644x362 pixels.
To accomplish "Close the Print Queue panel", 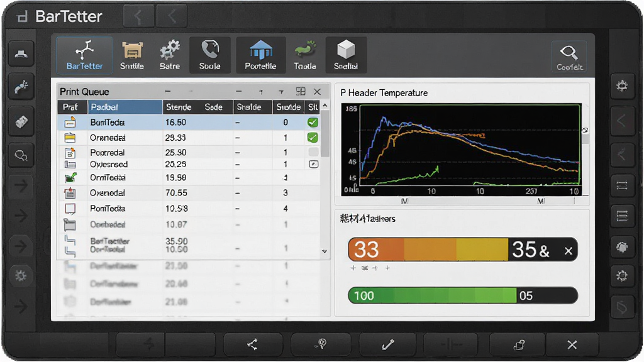I will 317,92.
